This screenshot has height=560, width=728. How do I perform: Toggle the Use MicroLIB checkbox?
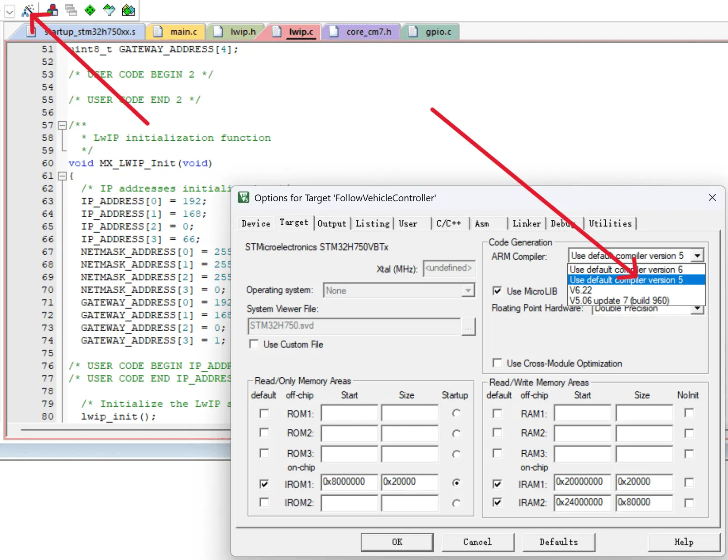coord(497,291)
